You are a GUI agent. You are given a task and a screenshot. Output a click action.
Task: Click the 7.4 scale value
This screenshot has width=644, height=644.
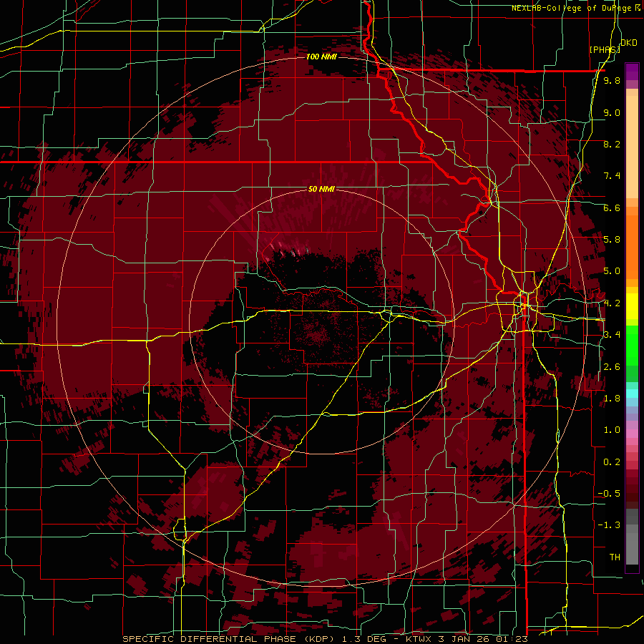click(x=612, y=176)
